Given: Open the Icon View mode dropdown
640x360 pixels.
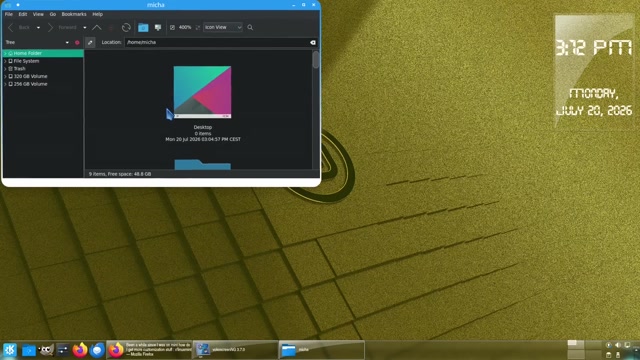Looking at the screenshot, I should [223, 27].
